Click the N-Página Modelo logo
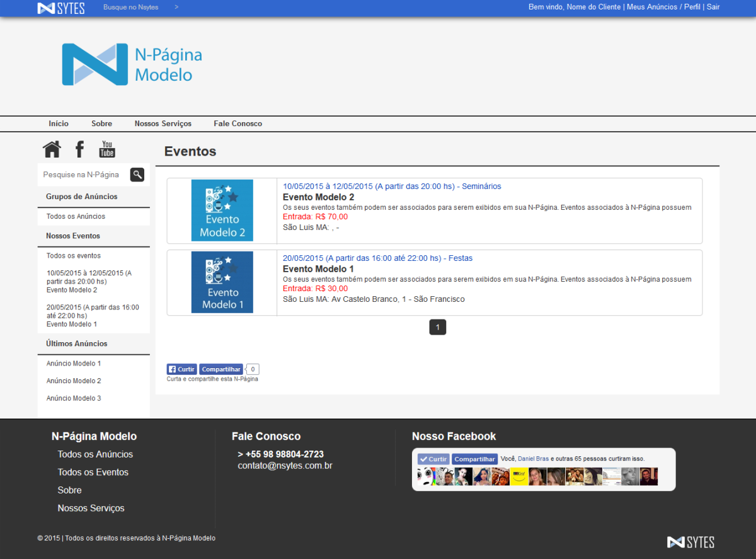This screenshot has width=756, height=559. point(132,64)
